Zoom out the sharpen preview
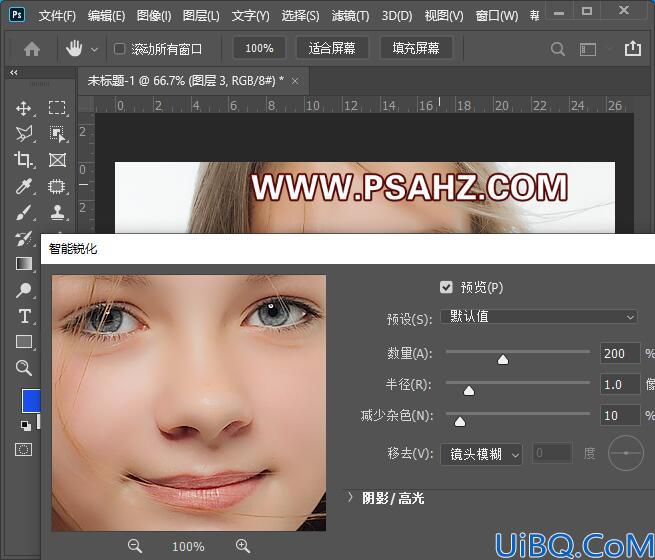This screenshot has height=560, width=655. [135, 546]
